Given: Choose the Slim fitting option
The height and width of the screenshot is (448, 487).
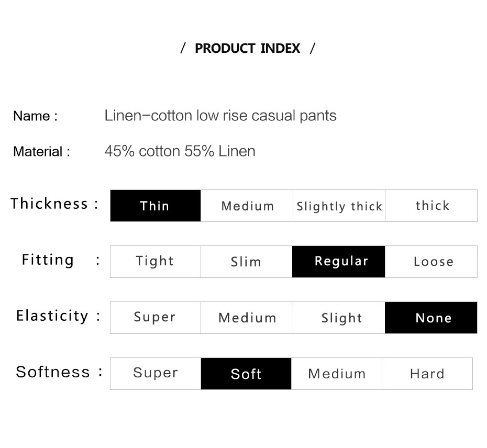Looking at the screenshot, I should click(247, 261).
